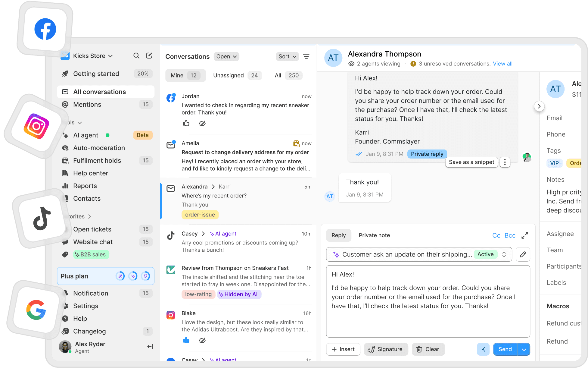The image size is (588, 368).
Task: Open the conversation filter lines icon
Action: pos(306,56)
